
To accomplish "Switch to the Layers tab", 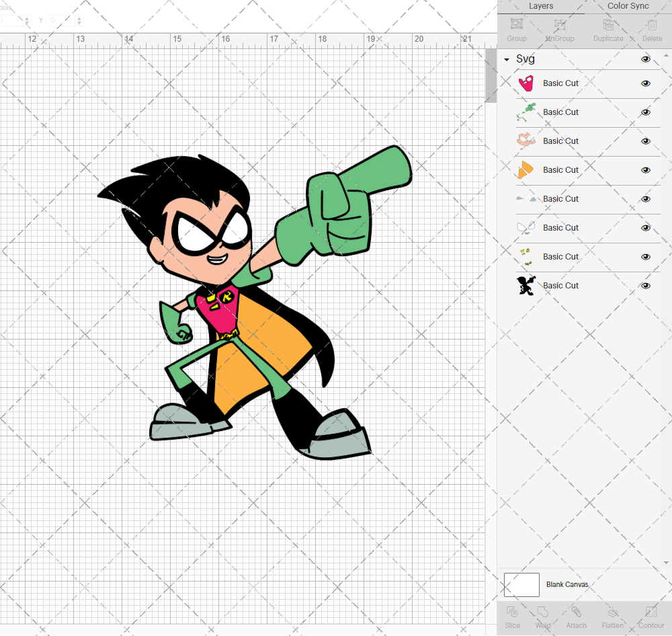I will point(541,6).
